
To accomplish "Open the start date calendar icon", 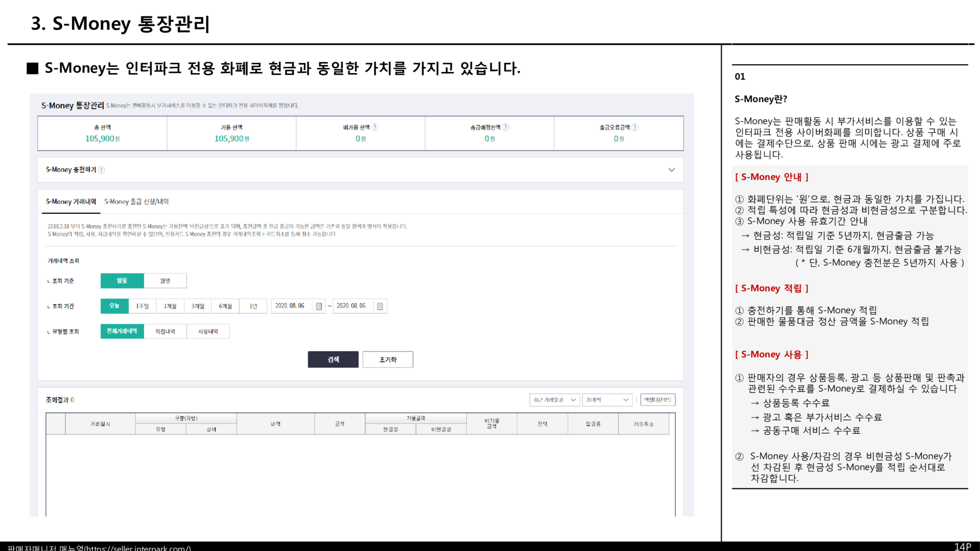I will pyautogui.click(x=319, y=306).
